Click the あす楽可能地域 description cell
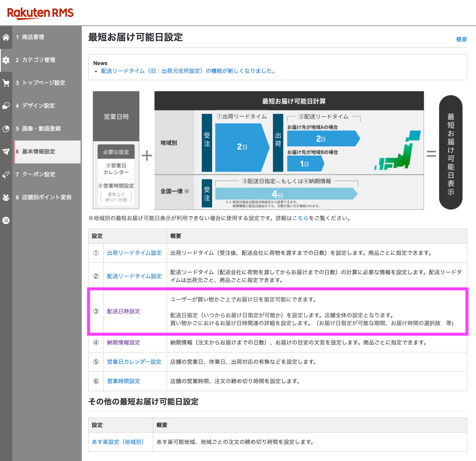 (310, 442)
